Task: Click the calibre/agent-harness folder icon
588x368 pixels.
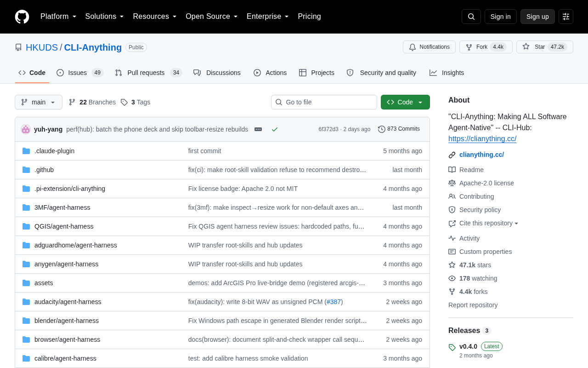Action: coord(26,358)
